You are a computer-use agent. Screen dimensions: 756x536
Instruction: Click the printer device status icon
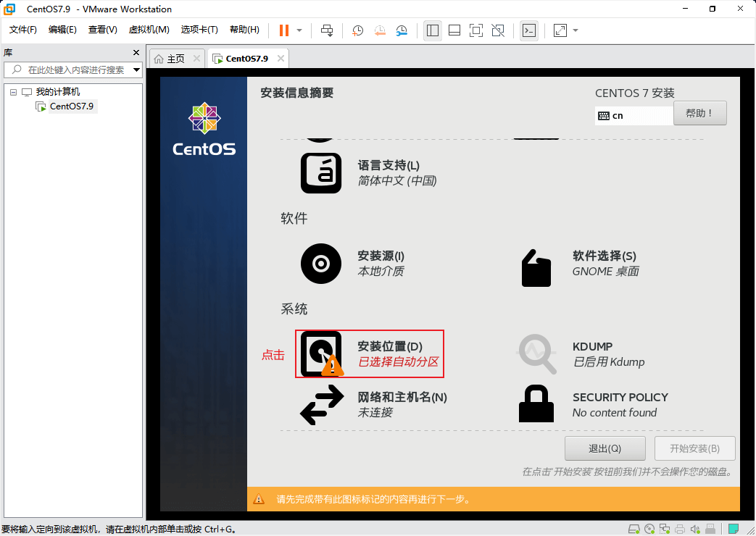point(680,529)
